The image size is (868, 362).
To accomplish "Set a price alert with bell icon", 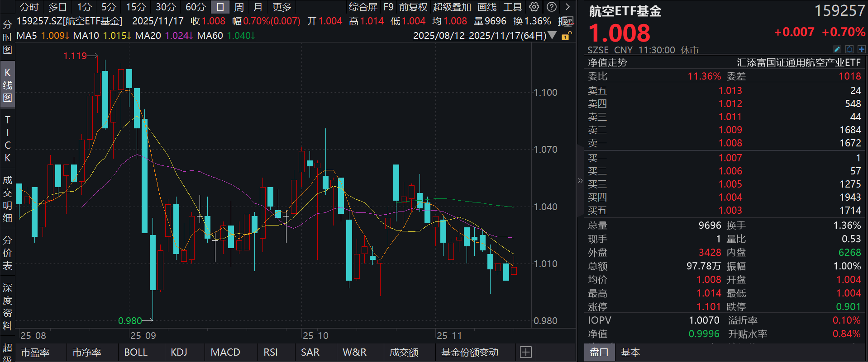I will pos(849,49).
